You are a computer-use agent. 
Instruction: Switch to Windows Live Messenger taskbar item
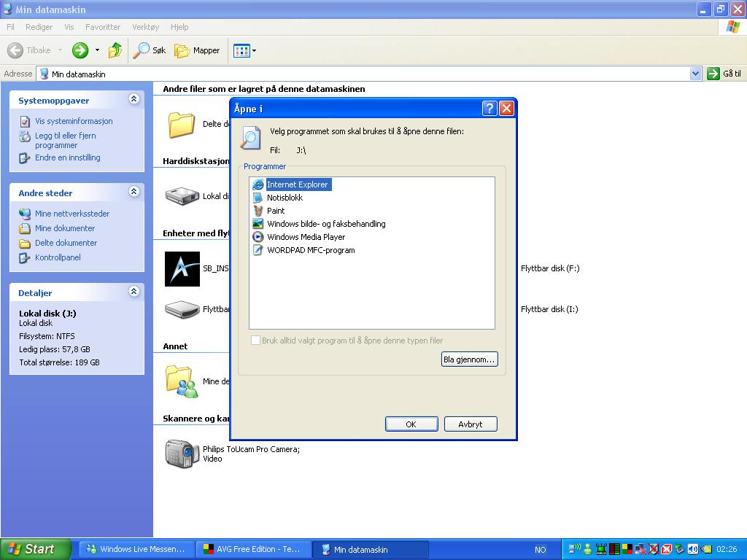[136, 549]
